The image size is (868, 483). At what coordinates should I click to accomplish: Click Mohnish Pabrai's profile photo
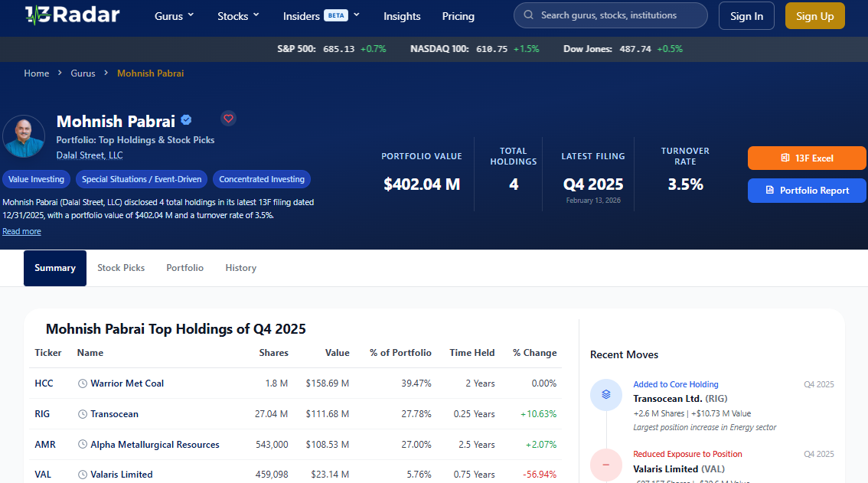click(24, 136)
